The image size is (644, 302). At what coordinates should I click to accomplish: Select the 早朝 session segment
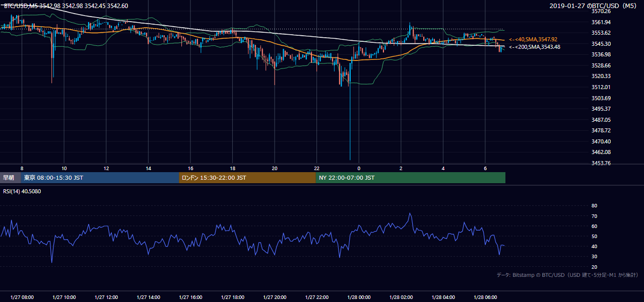click(10, 178)
